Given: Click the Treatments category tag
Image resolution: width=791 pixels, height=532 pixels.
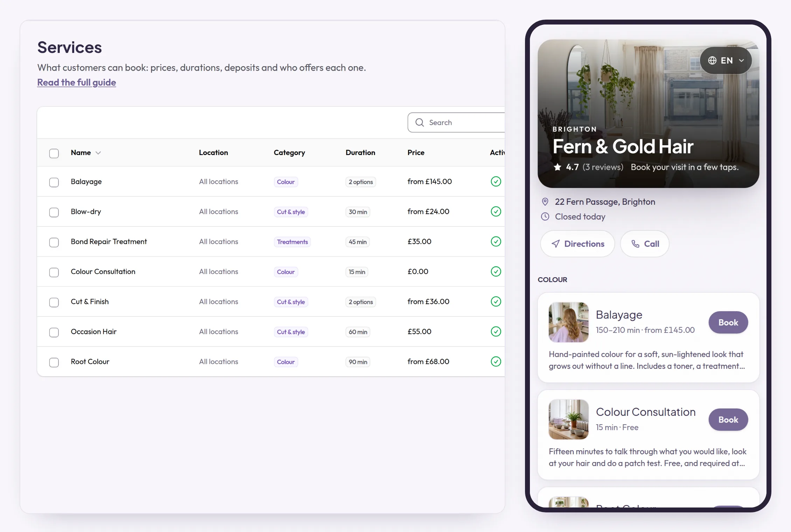Looking at the screenshot, I should point(292,242).
